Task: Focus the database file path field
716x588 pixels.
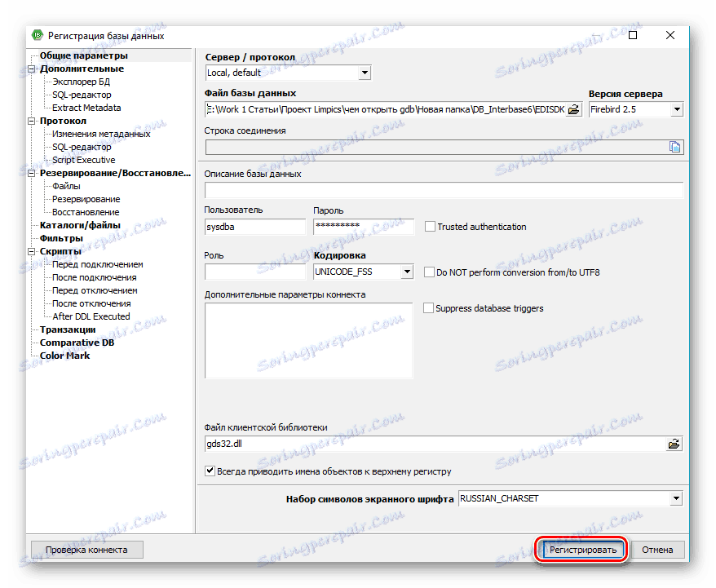Action: (386, 109)
